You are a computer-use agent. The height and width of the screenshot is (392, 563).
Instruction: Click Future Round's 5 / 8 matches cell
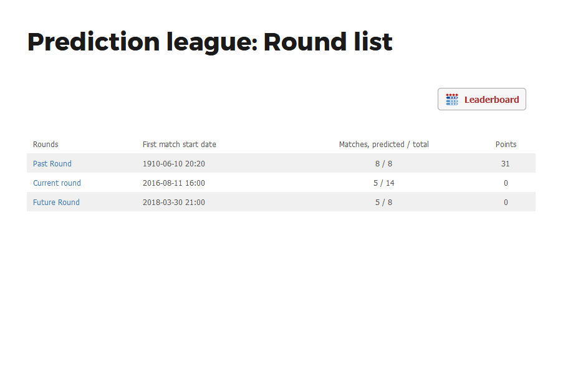pyautogui.click(x=383, y=203)
